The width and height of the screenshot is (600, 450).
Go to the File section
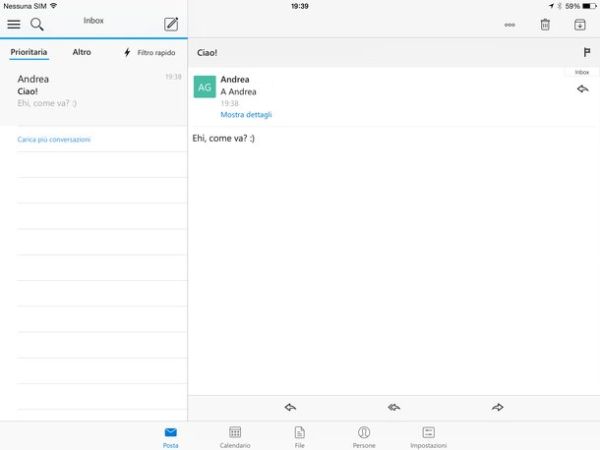coord(299,436)
